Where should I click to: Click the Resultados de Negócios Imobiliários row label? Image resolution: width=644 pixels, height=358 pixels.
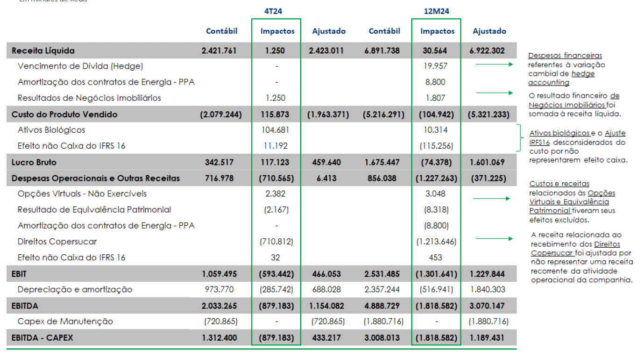pyautogui.click(x=89, y=98)
